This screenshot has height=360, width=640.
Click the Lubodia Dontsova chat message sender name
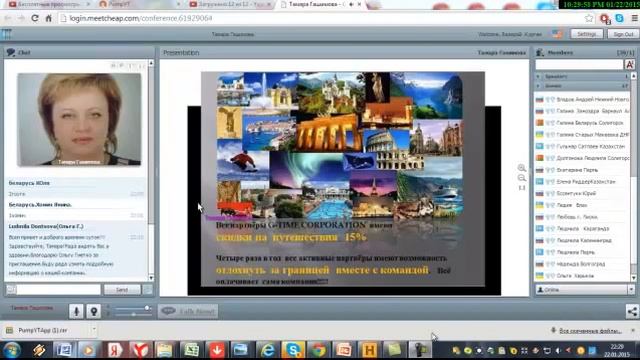46,226
